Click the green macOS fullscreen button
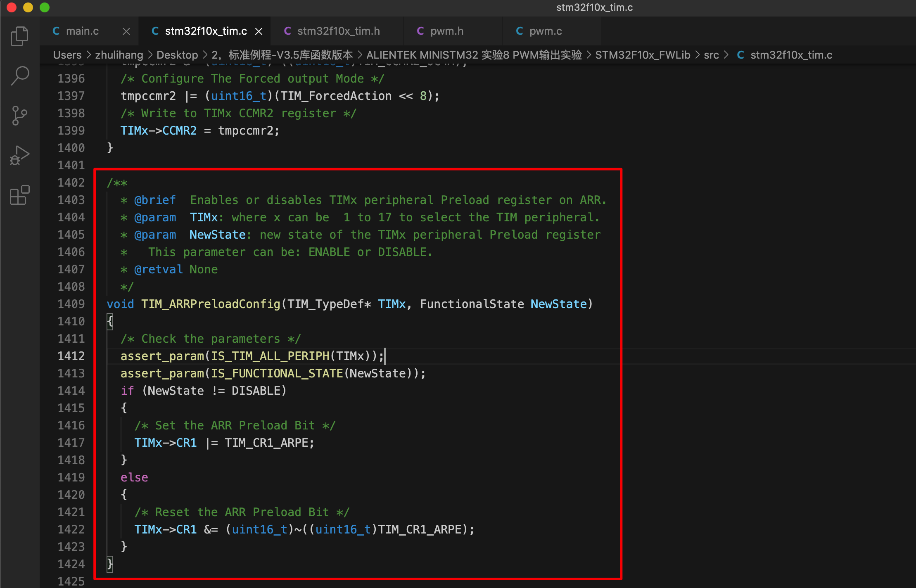Viewport: 916px width, 588px height. point(45,7)
